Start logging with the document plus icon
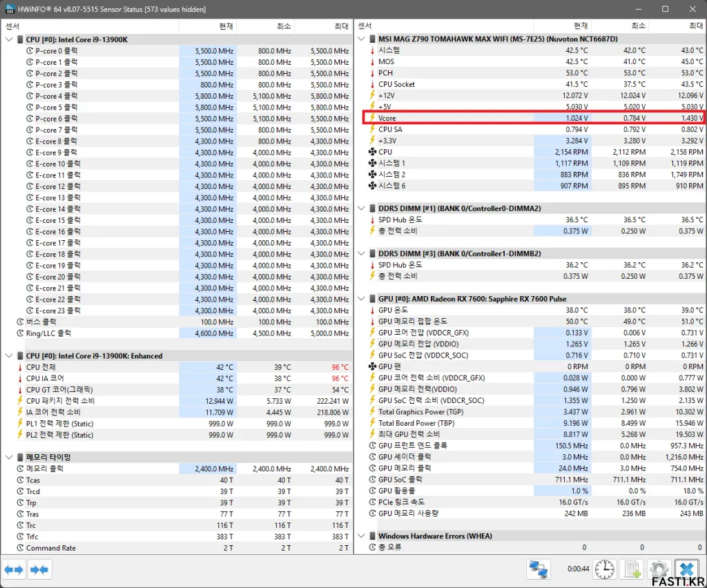The height and width of the screenshot is (588, 707). 632,569
